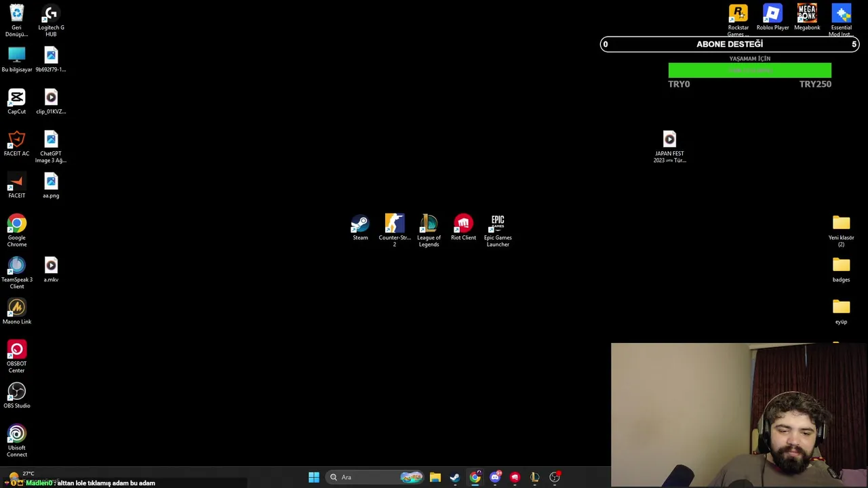Open the Geri Dönüşüm recycle bin icon

tap(16, 20)
